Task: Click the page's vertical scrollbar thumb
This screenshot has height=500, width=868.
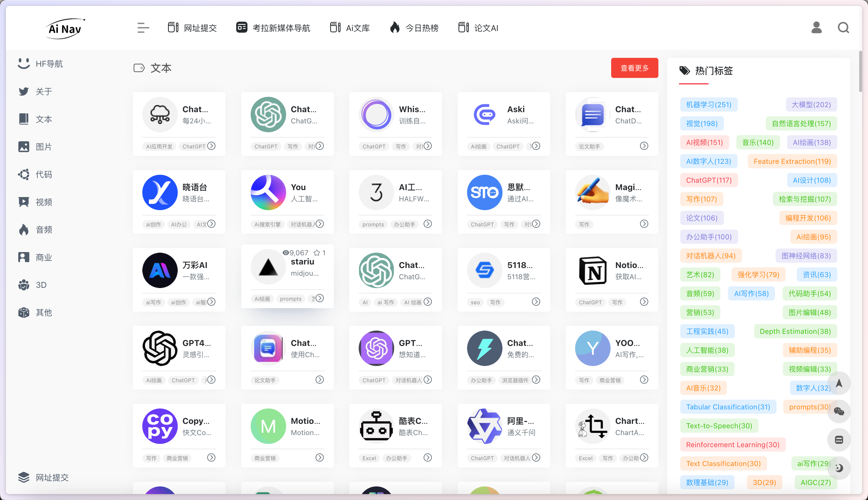Action: point(860,71)
